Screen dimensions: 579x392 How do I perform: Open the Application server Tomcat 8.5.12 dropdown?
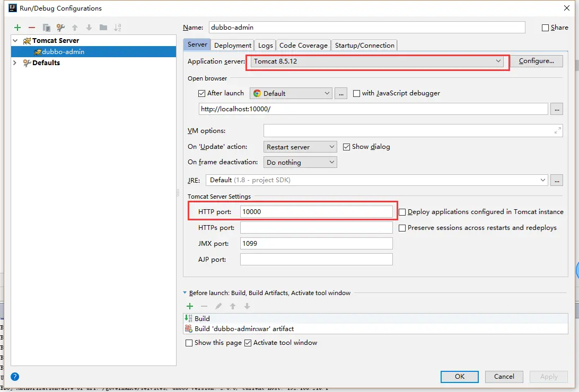pyautogui.click(x=378, y=61)
